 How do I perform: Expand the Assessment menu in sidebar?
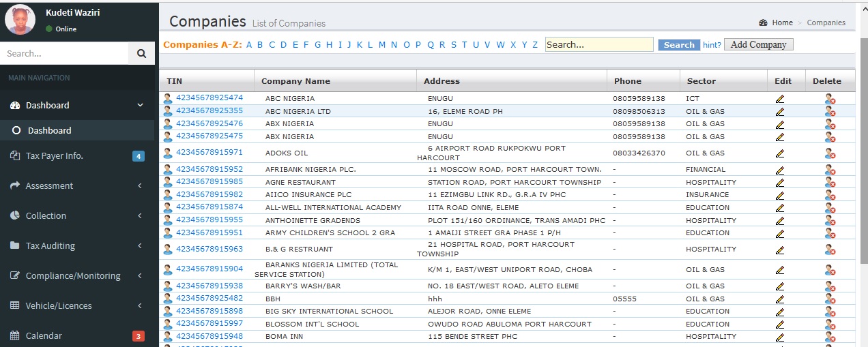tap(77, 185)
